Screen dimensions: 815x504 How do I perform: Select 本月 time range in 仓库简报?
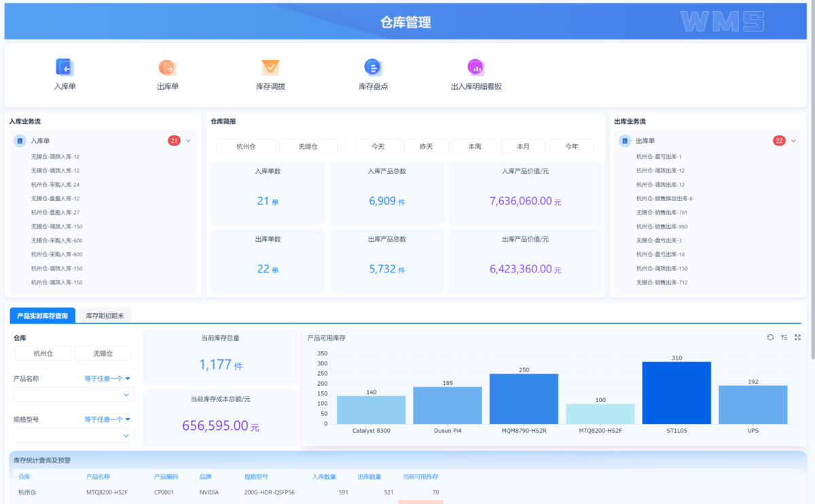tap(523, 146)
